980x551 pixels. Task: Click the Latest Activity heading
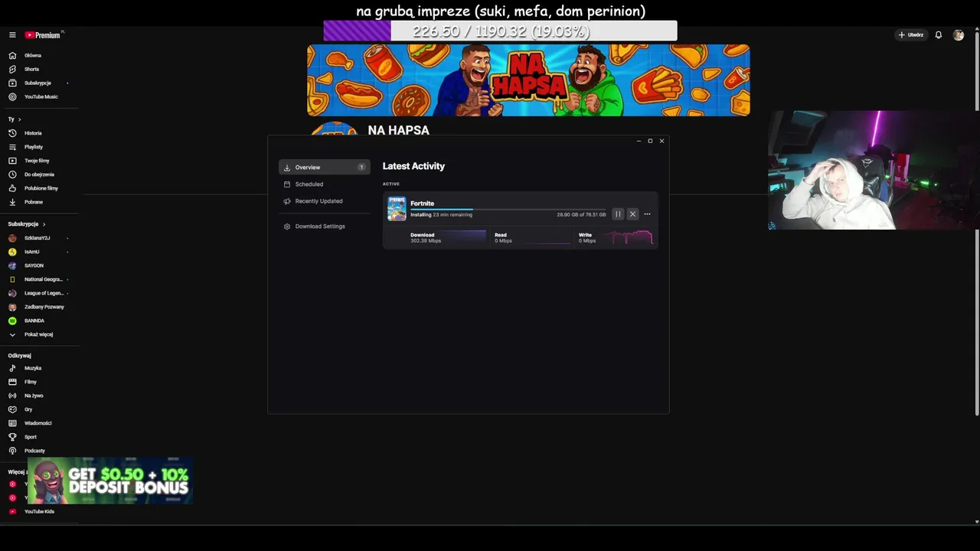[x=413, y=166]
